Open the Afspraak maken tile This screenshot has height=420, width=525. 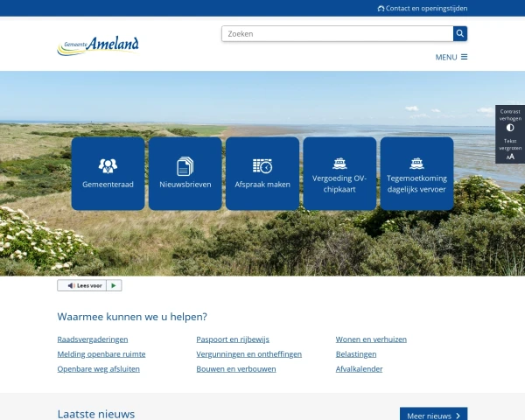point(262,173)
